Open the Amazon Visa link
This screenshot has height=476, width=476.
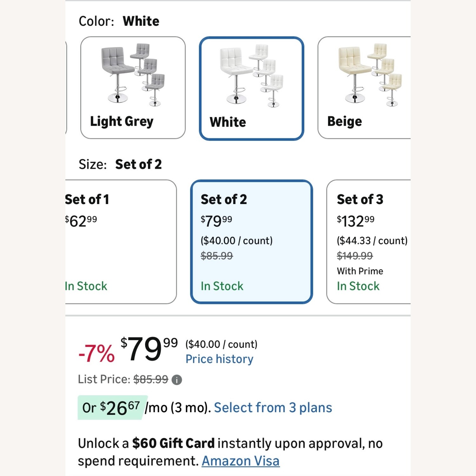point(241,461)
